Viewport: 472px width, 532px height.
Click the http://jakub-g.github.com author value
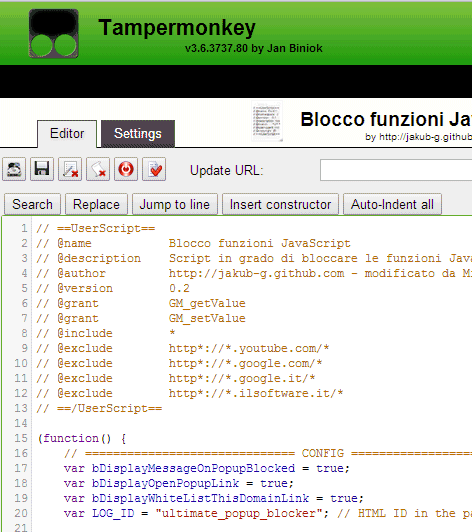point(257,273)
